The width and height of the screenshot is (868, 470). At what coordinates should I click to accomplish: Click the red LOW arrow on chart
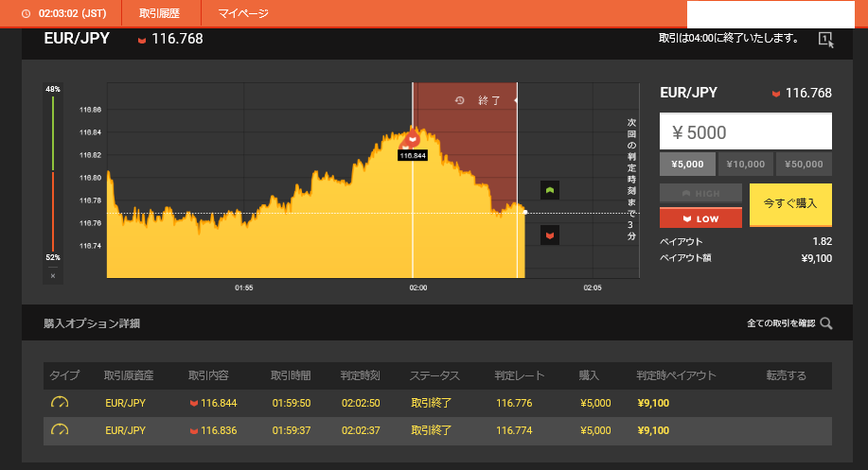[550, 233]
